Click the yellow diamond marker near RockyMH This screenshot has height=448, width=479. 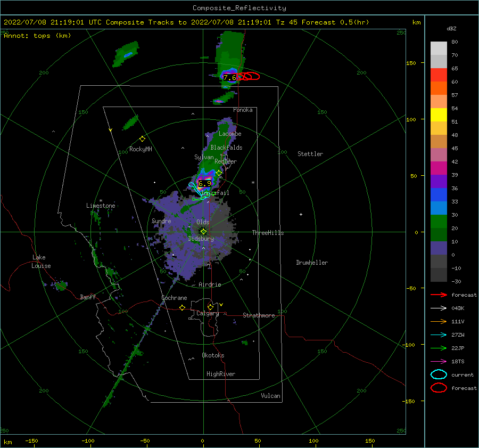point(142,139)
